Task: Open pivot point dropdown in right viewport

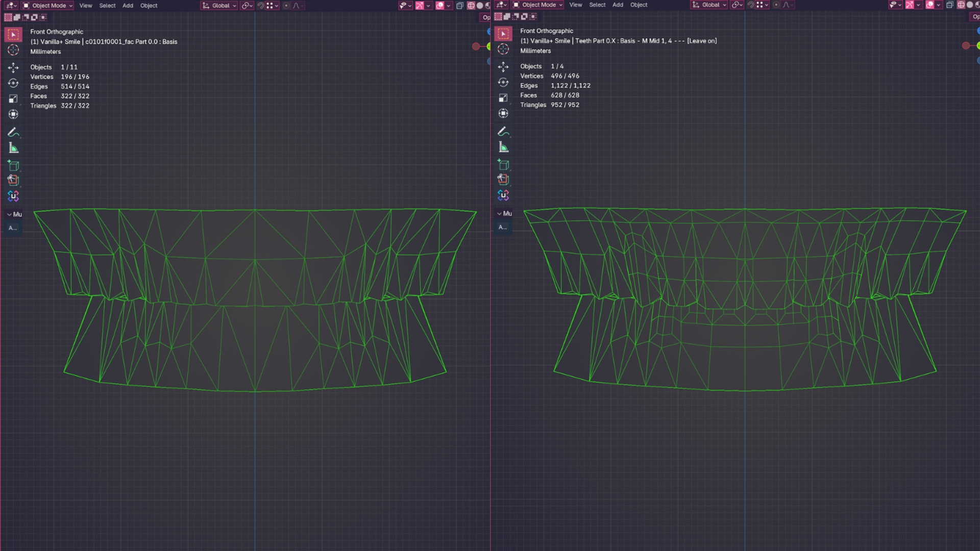Action: (x=737, y=5)
